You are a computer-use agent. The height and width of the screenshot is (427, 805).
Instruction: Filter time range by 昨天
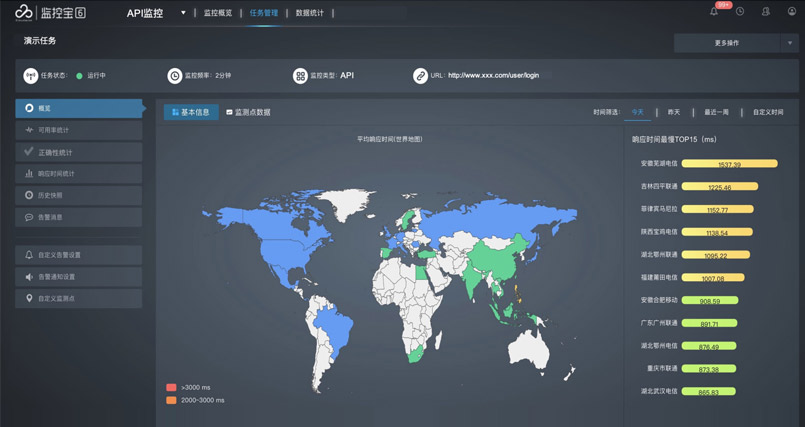click(674, 112)
